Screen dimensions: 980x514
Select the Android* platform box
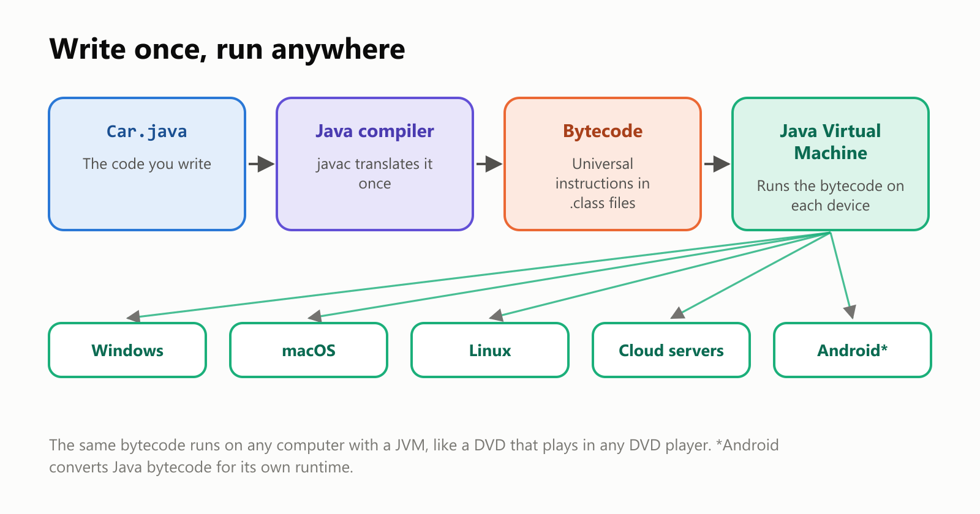coord(853,350)
